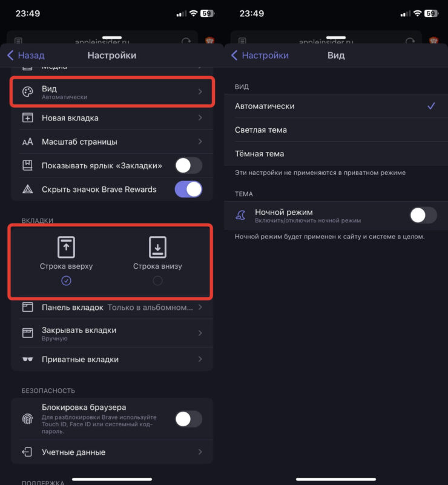The height and width of the screenshot is (485, 448).
Task: Click the Новая вкладка plus icon
Action: 27,117
